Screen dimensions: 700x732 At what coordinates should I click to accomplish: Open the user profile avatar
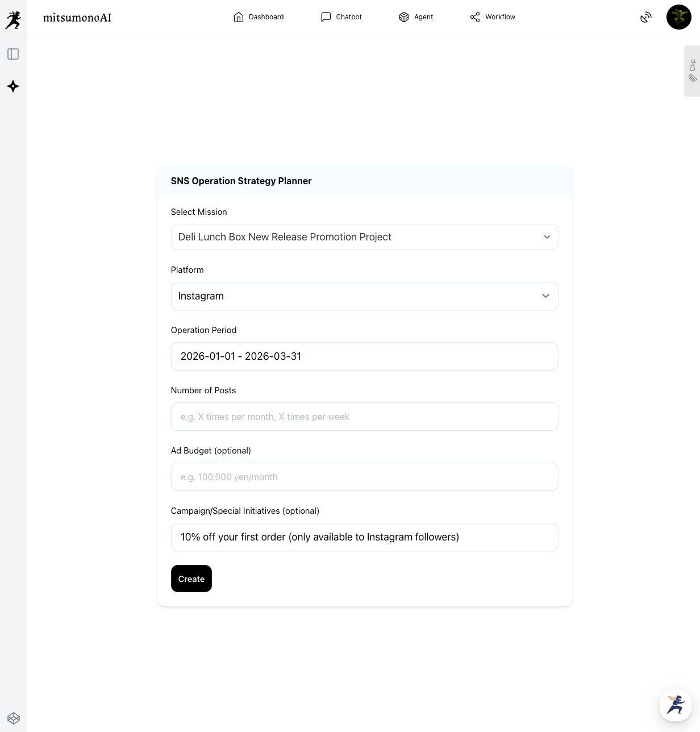pos(678,18)
